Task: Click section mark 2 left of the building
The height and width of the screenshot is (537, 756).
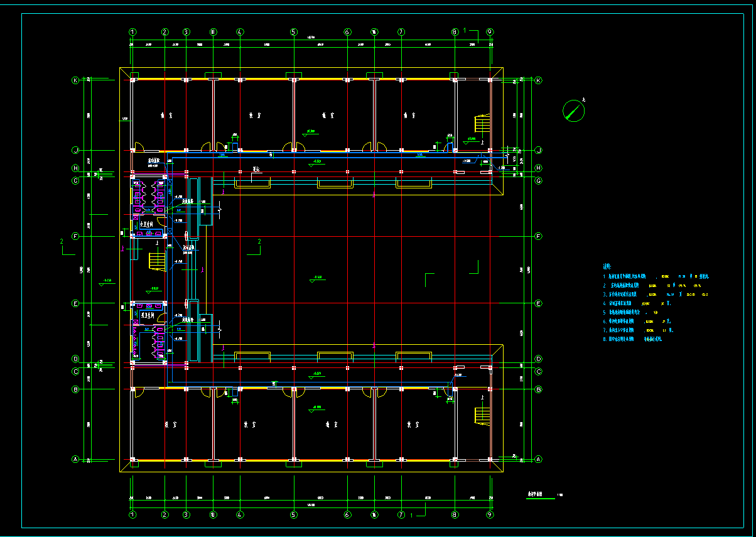Action: (62, 242)
